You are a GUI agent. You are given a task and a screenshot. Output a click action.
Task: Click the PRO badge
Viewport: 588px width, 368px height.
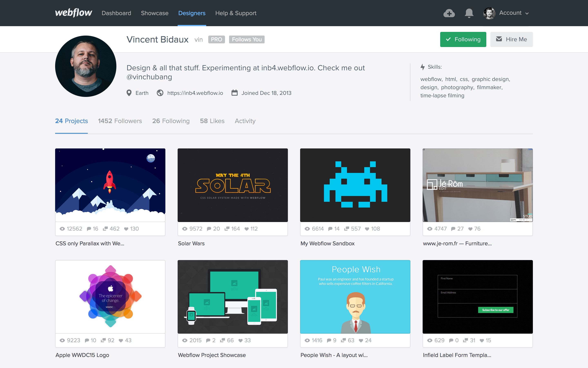[x=216, y=39]
